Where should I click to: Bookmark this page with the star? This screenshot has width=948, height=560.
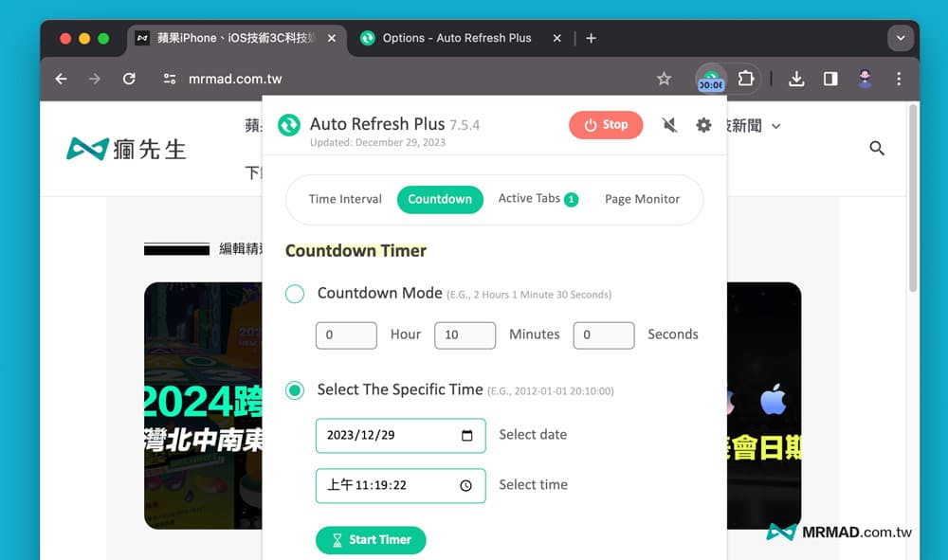(664, 79)
